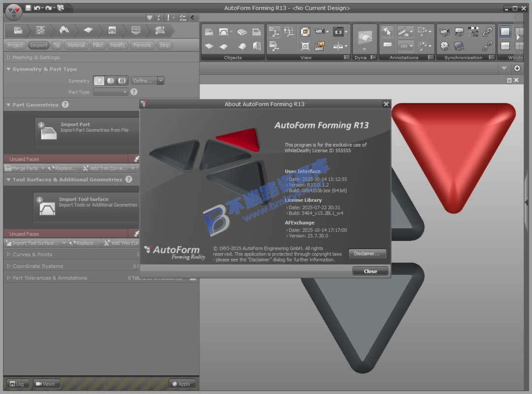Open help icon next to Part Type

(134, 92)
